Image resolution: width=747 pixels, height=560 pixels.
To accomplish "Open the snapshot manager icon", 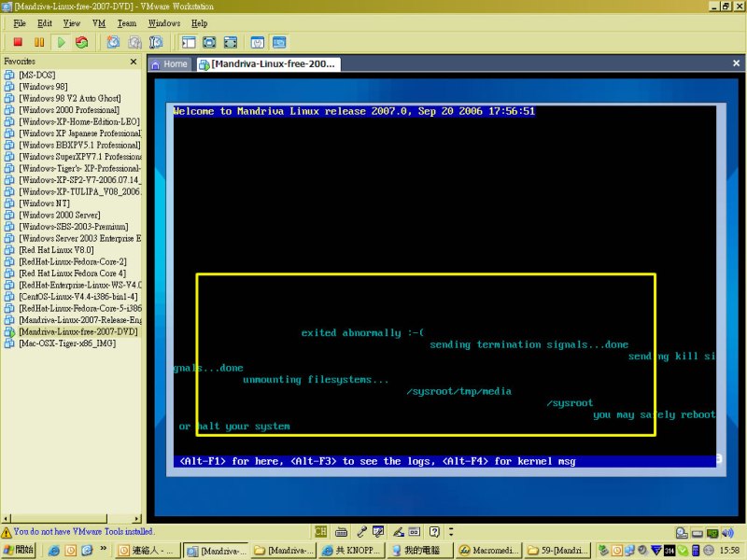I will pyautogui.click(x=156, y=42).
